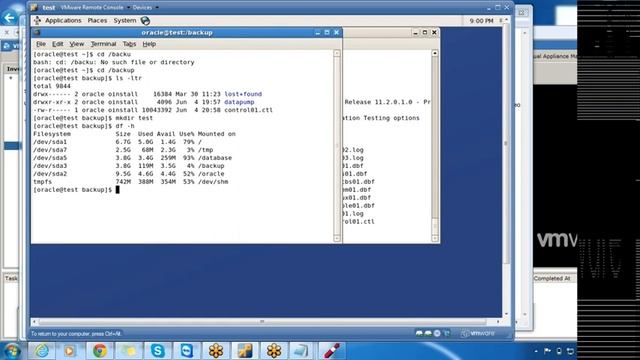Show hidden system tray icons arrow
This screenshot has width=640, height=360.
(536, 351)
